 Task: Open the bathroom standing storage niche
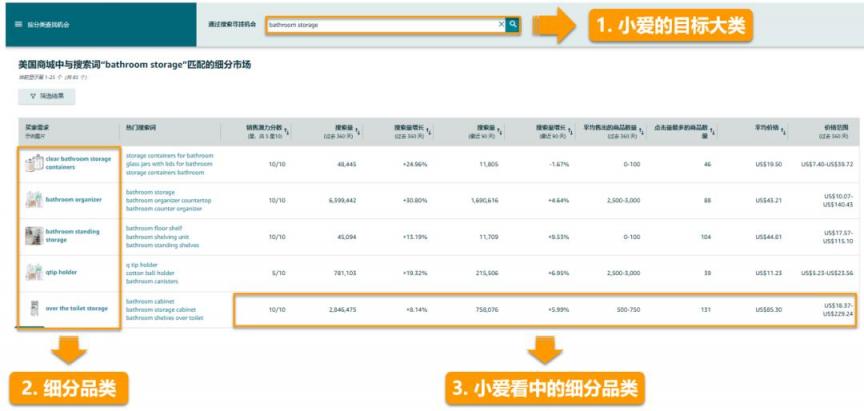[73, 235]
